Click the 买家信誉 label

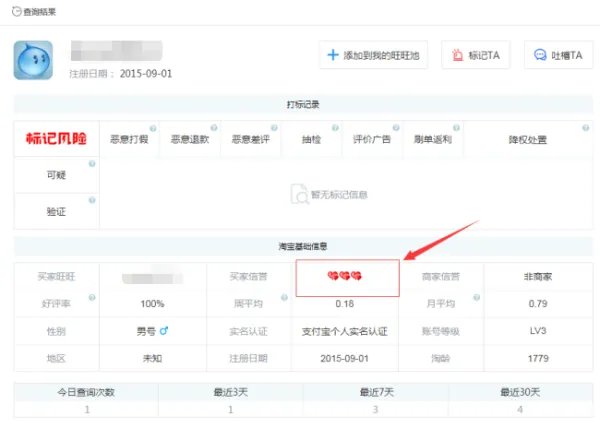[x=248, y=276]
